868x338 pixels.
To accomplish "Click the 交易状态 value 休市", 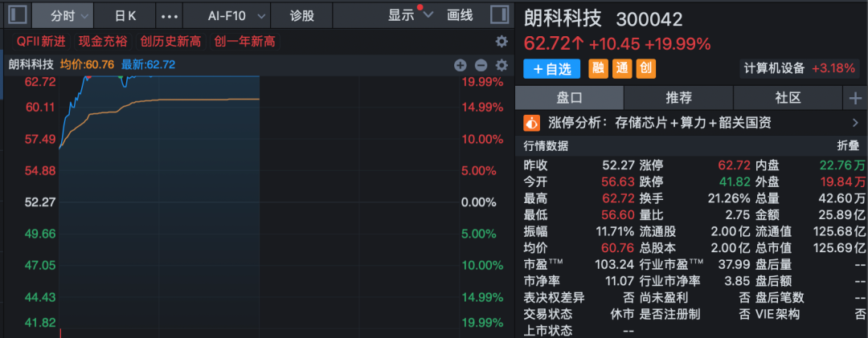I will tap(622, 314).
